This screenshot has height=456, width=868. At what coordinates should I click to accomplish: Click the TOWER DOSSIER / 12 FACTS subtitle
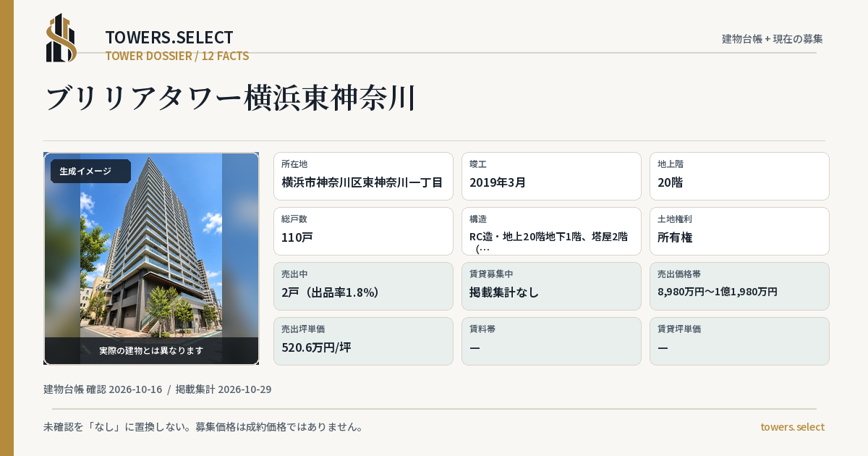177,56
